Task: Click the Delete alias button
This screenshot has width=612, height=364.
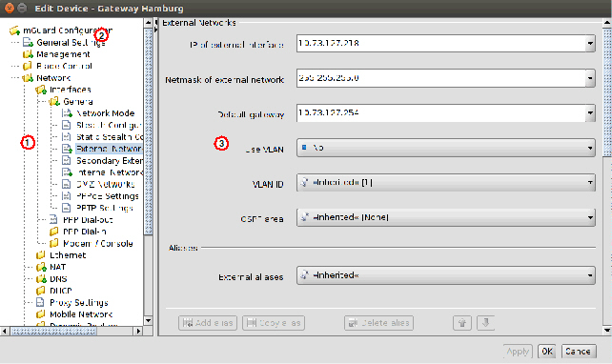Action: [378, 323]
